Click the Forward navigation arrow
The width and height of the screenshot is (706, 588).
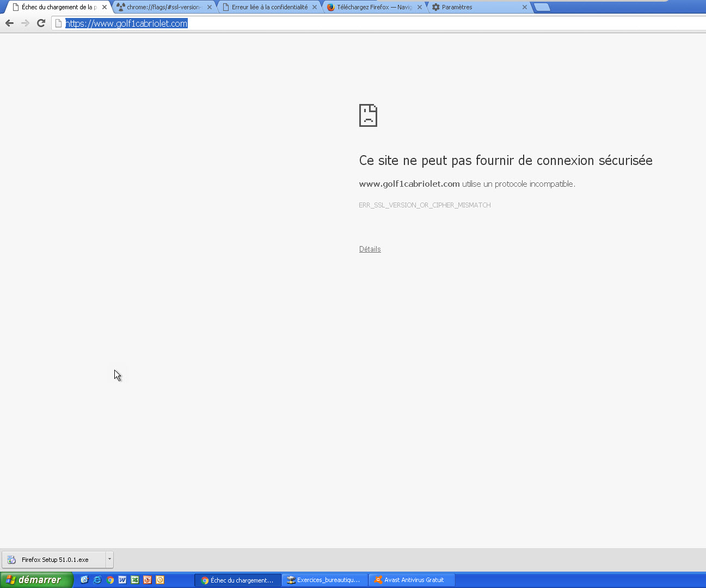point(25,23)
